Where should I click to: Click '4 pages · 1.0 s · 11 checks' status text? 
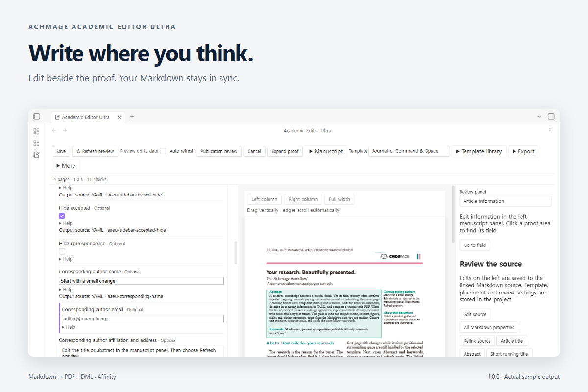click(80, 179)
